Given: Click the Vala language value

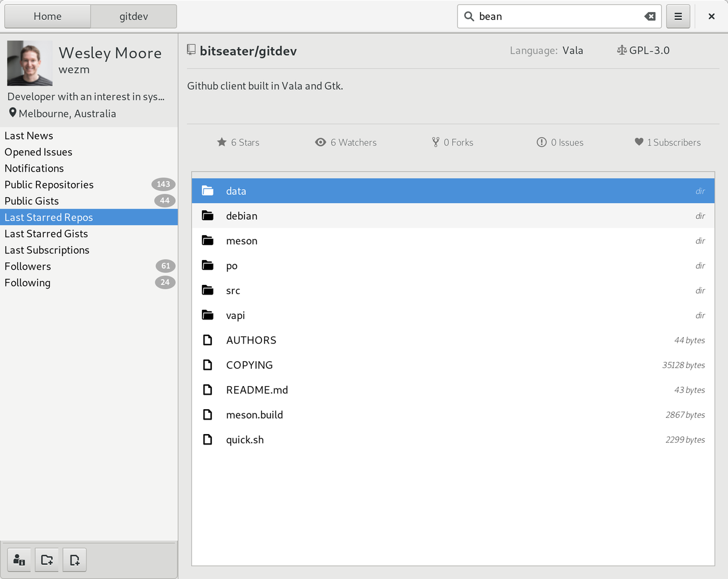Looking at the screenshot, I should point(573,50).
